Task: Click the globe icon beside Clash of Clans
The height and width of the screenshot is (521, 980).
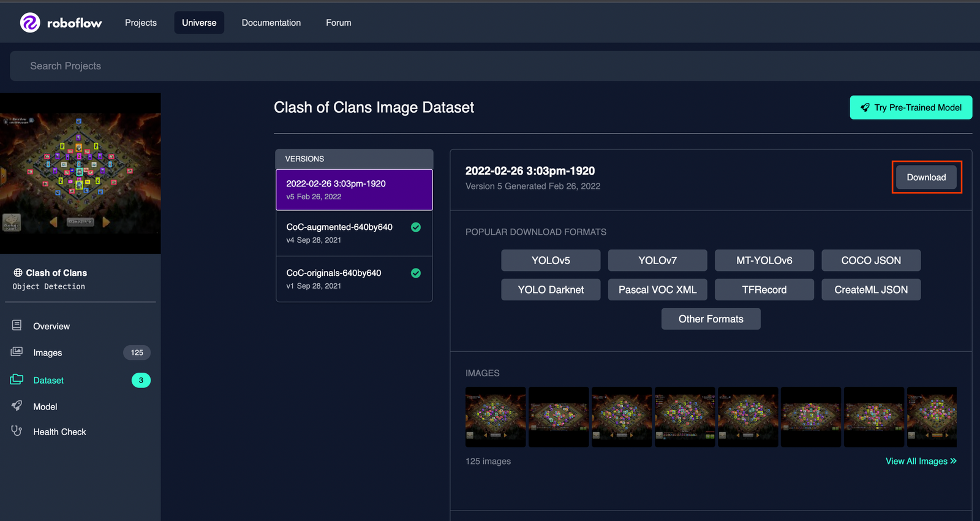Action: (18, 273)
